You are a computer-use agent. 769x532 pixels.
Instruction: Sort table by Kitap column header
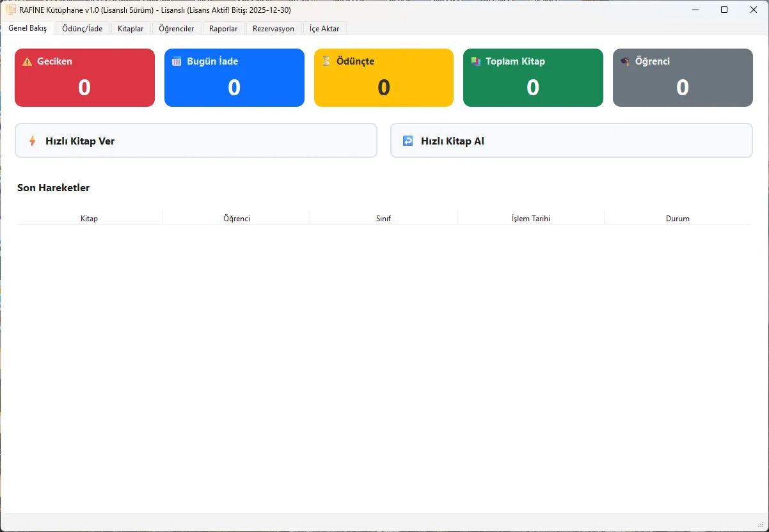pos(89,219)
